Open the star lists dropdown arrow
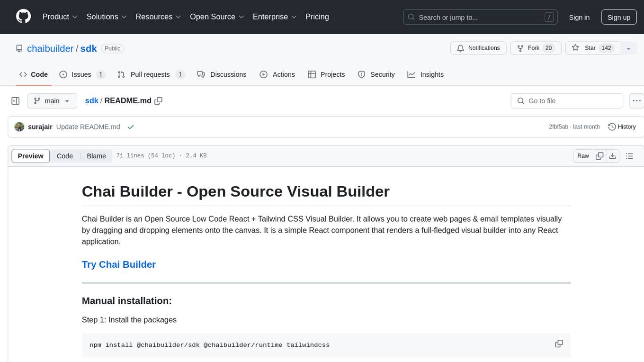This screenshot has width=644, height=362. [628, 48]
